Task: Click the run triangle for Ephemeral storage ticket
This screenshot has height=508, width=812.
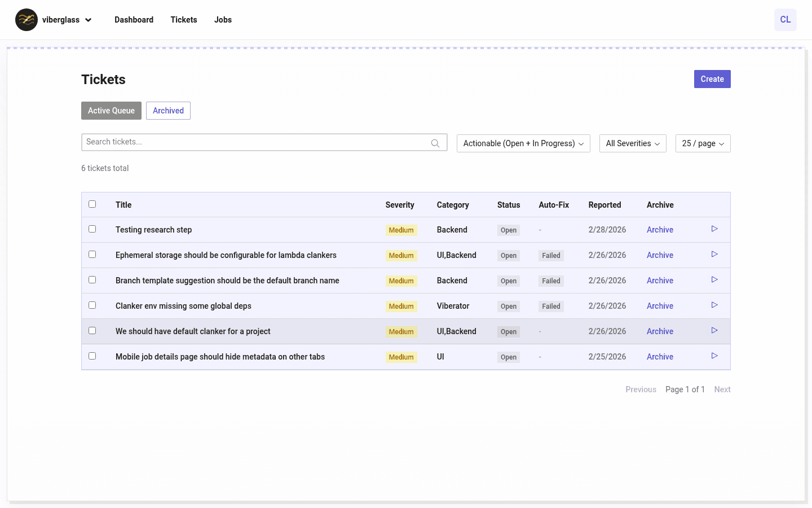Action: coord(714,254)
